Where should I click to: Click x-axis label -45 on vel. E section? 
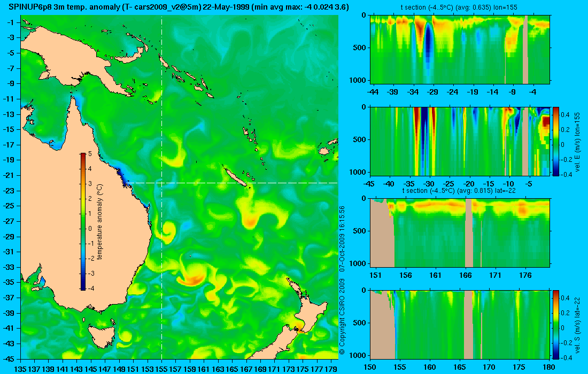(369, 184)
